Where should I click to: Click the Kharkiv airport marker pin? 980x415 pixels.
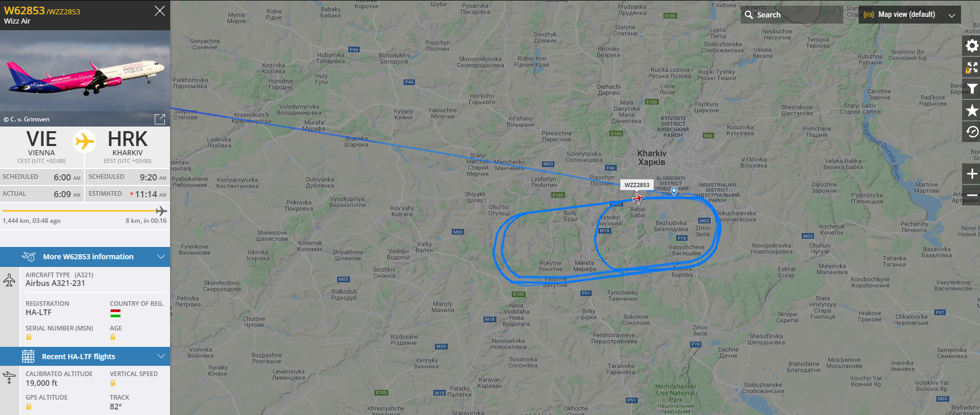pyautogui.click(x=674, y=191)
